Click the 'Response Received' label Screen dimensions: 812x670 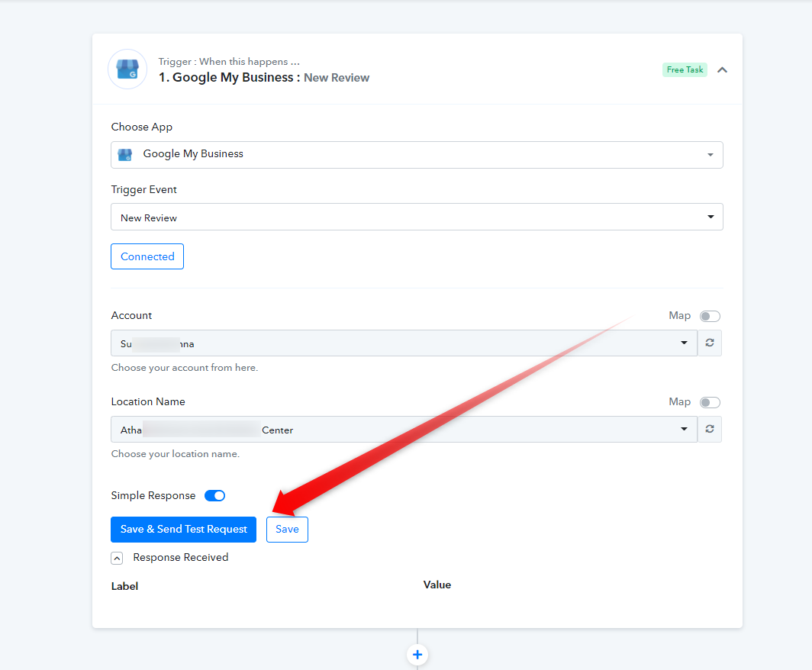[x=181, y=558]
